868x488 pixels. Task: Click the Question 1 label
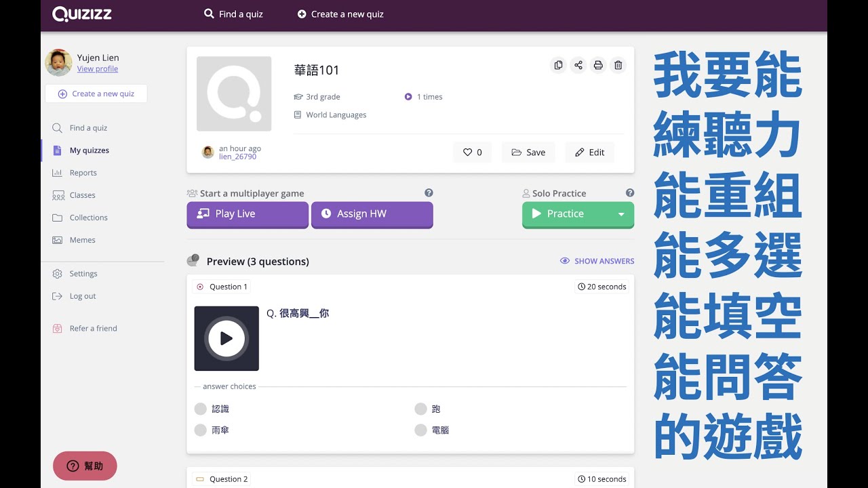(x=221, y=287)
